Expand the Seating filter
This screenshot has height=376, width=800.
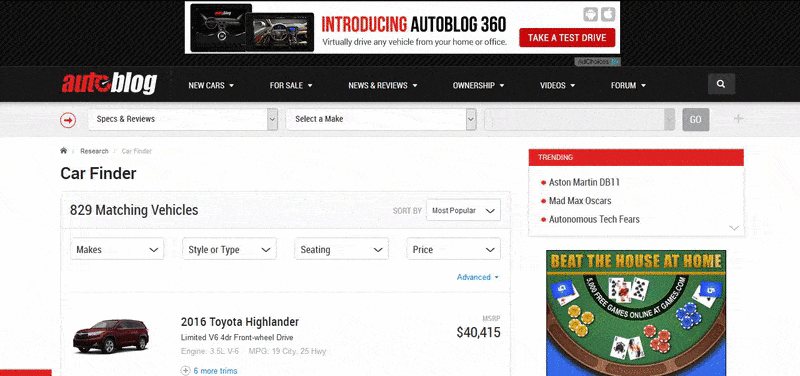341,249
